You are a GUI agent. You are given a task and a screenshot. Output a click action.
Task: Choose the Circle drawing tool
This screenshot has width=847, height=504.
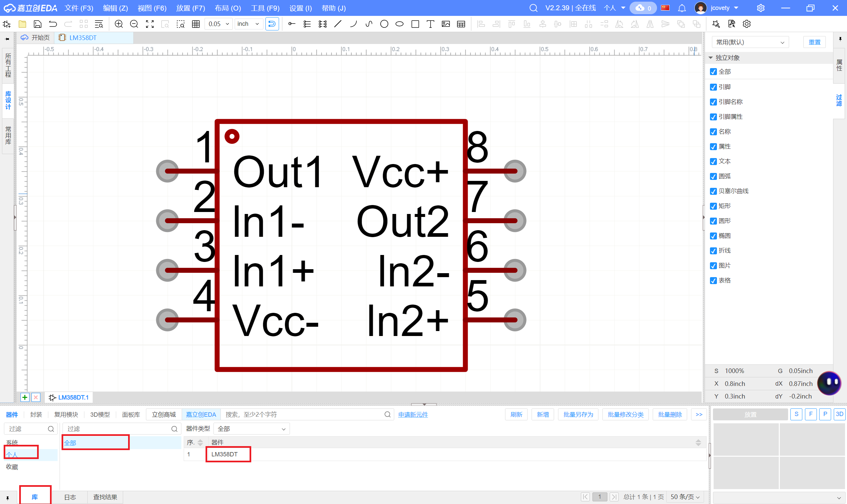click(x=384, y=24)
